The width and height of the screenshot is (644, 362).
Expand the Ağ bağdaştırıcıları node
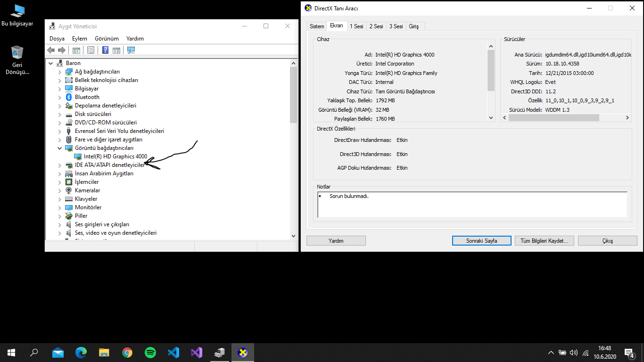tap(59, 72)
